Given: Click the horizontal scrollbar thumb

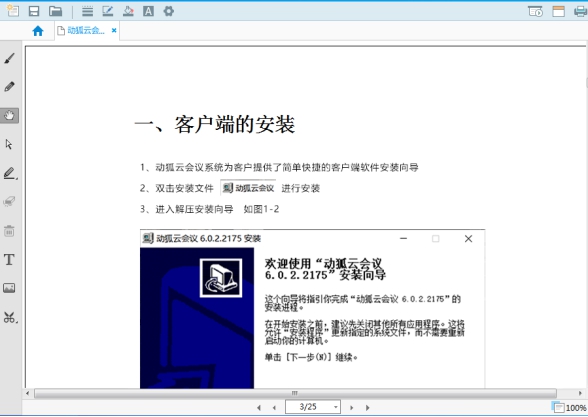Looking at the screenshot, I should 295,393.
